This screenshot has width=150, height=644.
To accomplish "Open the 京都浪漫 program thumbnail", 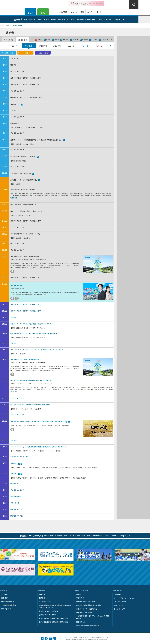I will pos(98,428).
